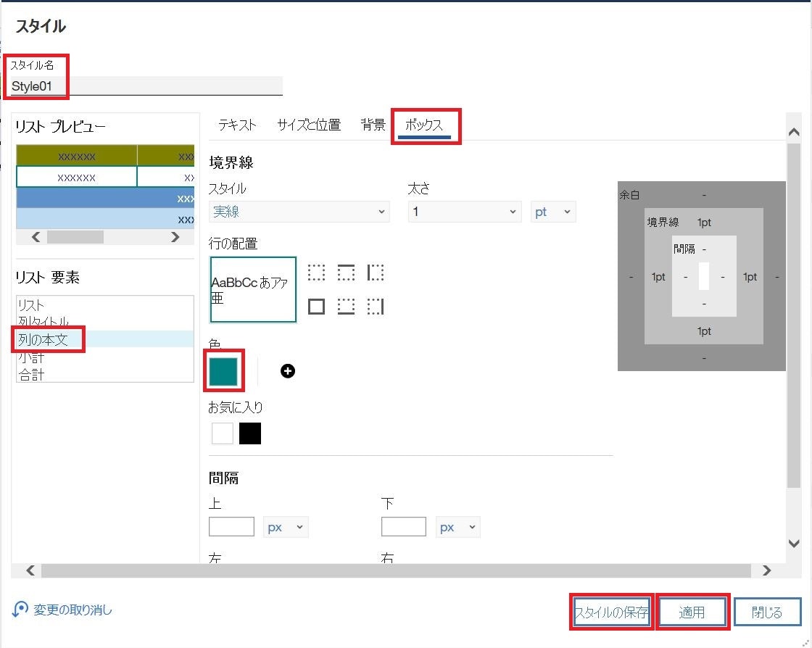
Task: Click the teal border color swatch
Action: coord(223,371)
